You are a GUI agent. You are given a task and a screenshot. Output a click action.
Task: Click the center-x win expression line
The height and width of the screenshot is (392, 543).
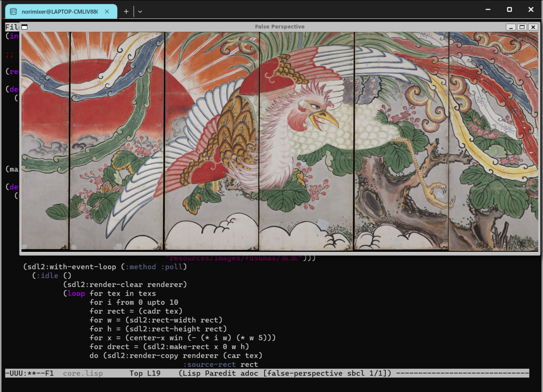click(x=183, y=338)
